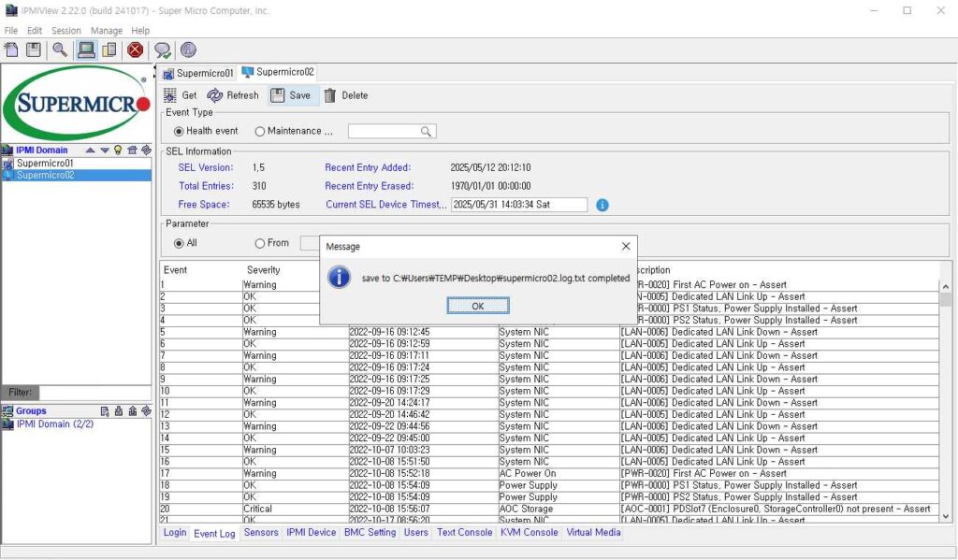
Task: Select Supermicro01 in the IPMI Domain list
Action: 77,163
